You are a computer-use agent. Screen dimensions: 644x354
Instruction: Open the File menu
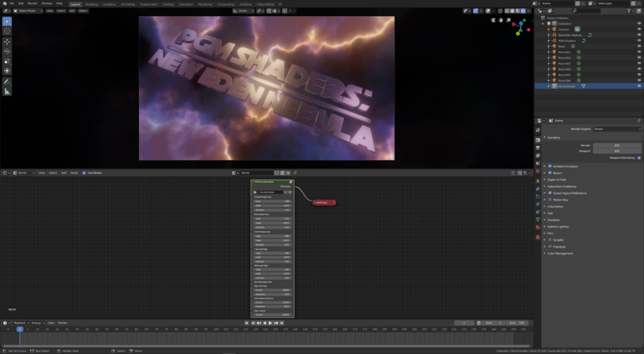tap(12, 3)
